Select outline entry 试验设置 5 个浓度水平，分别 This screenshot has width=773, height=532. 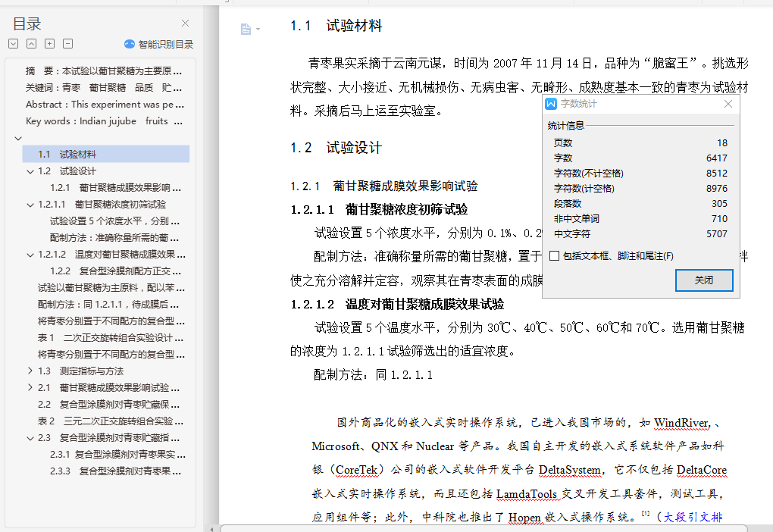[114, 221]
